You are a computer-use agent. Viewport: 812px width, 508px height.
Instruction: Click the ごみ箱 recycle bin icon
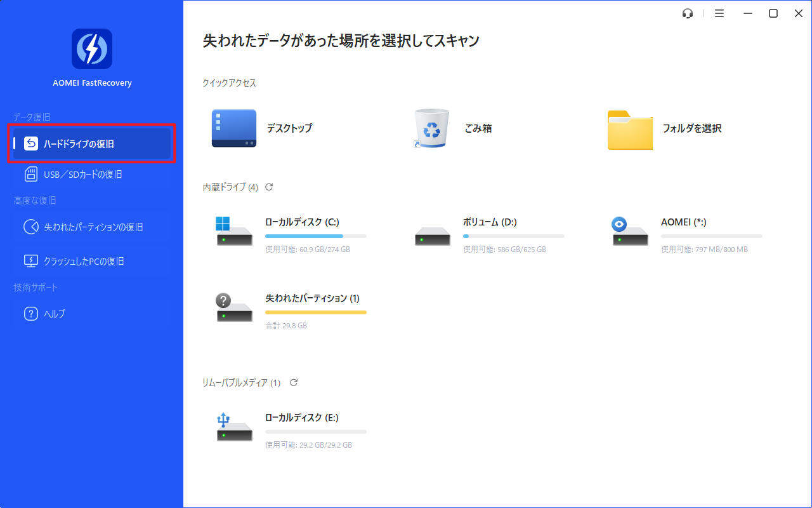(431, 128)
